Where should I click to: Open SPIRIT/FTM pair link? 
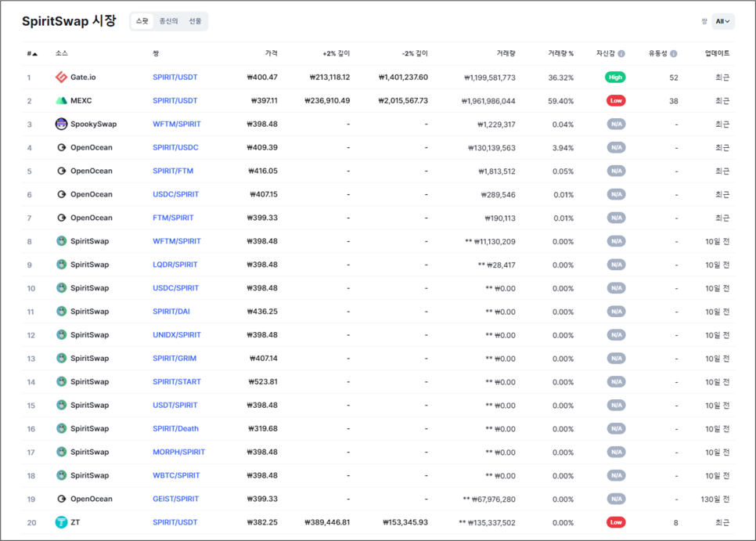coord(173,171)
